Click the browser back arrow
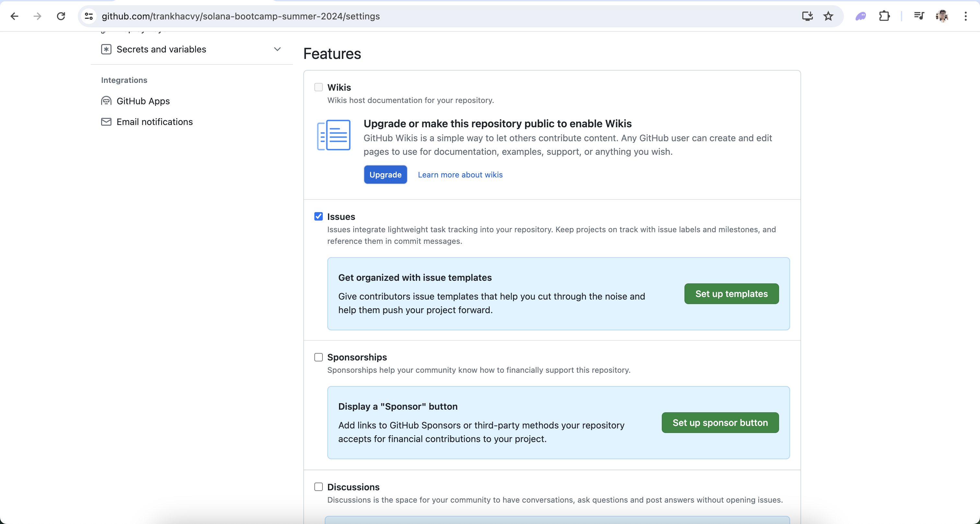 pyautogui.click(x=15, y=16)
